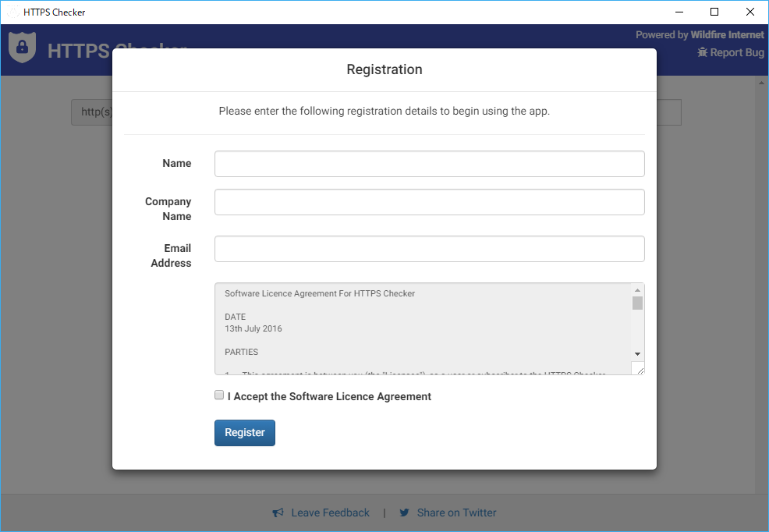Click the licence text down arrow
This screenshot has width=769, height=532.
coord(637,354)
